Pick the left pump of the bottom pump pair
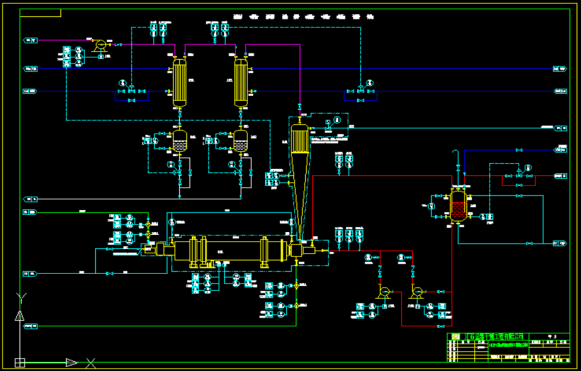Image resolution: width=581 pixels, height=371 pixels. click(384, 292)
